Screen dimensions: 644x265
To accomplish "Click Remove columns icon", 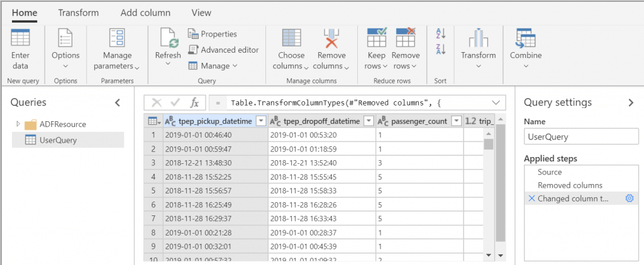I will [331, 38].
